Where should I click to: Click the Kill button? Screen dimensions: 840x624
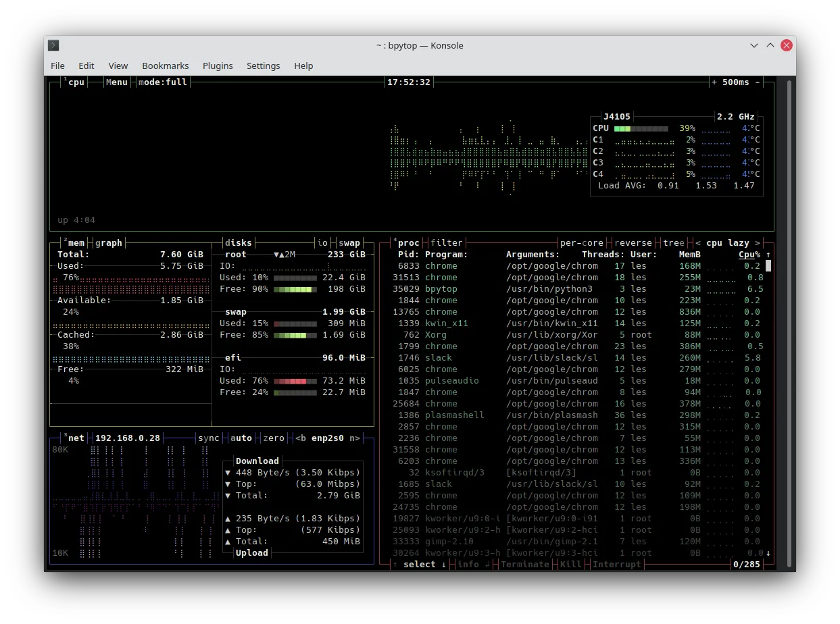point(571,564)
